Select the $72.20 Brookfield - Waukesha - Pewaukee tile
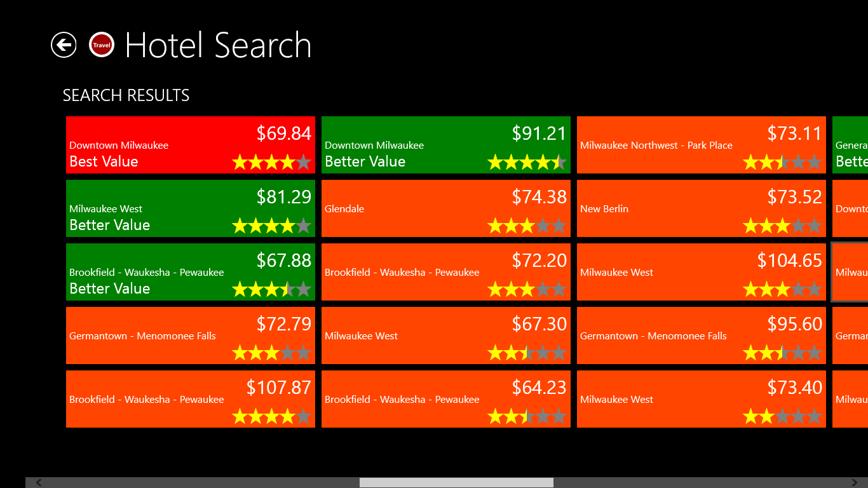This screenshot has width=868, height=488. (x=445, y=272)
